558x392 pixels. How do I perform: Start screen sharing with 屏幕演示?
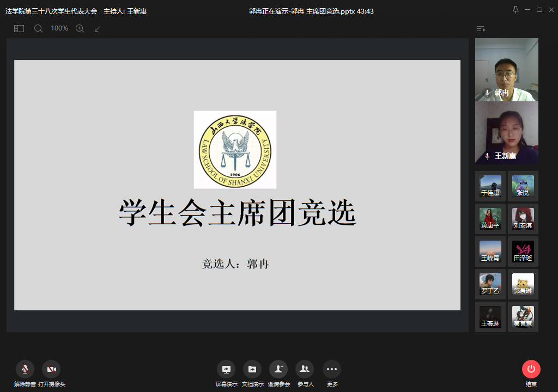(226, 374)
